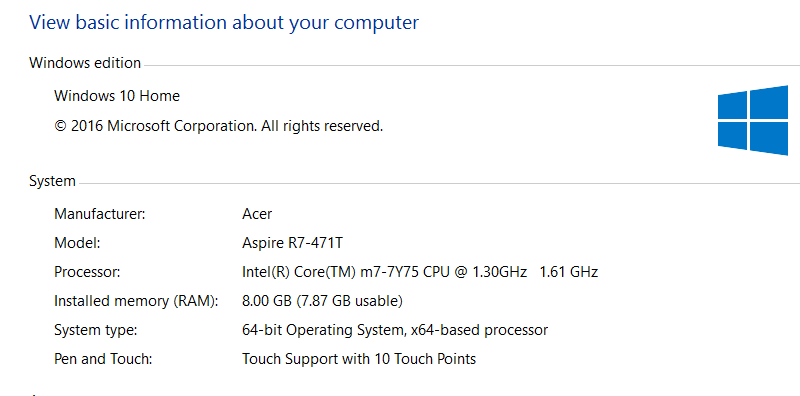The image size is (800, 396).
Task: Click the '64-bit Operating System' value
Action: click(322, 330)
